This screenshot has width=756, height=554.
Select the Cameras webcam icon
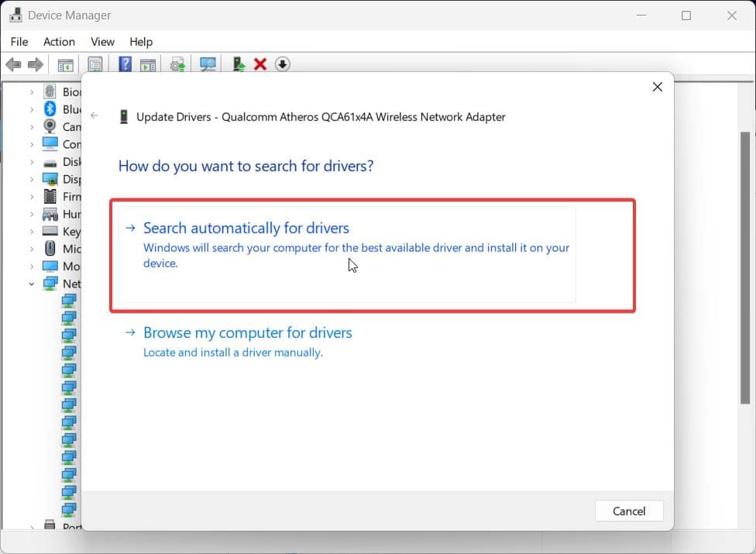pos(50,126)
